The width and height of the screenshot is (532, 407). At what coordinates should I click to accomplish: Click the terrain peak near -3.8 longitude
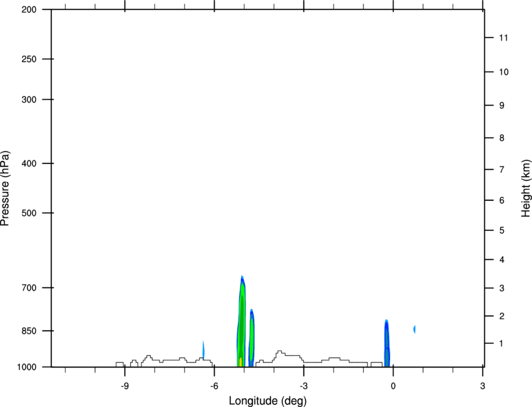pyautogui.click(x=279, y=352)
